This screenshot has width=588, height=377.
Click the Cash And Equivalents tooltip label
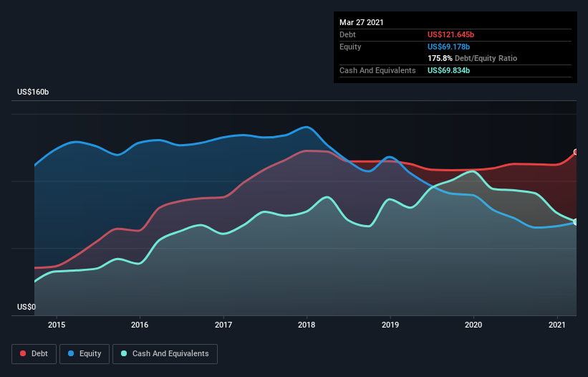(377, 70)
